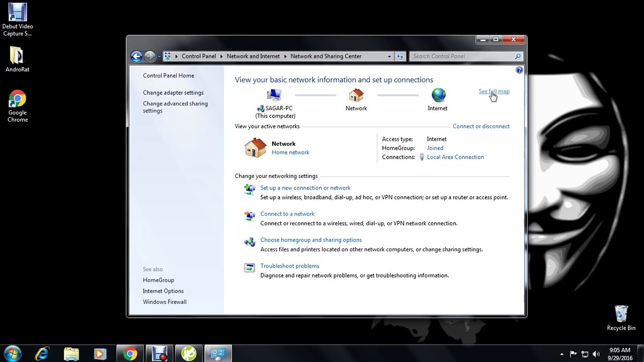This screenshot has height=362, width=644.
Task: Click the Connect to a network icon
Action: [250, 216]
